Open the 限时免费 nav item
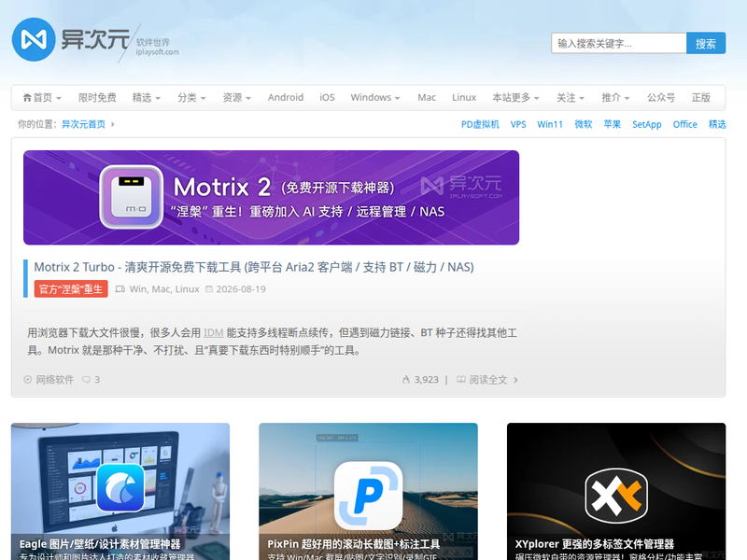This screenshot has width=747, height=560. tap(97, 98)
